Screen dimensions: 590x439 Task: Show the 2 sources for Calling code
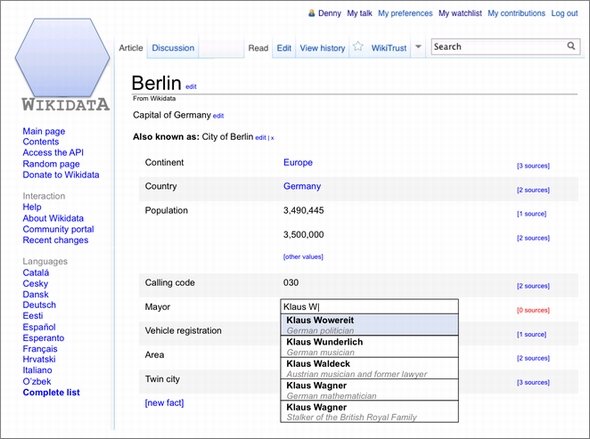533,286
